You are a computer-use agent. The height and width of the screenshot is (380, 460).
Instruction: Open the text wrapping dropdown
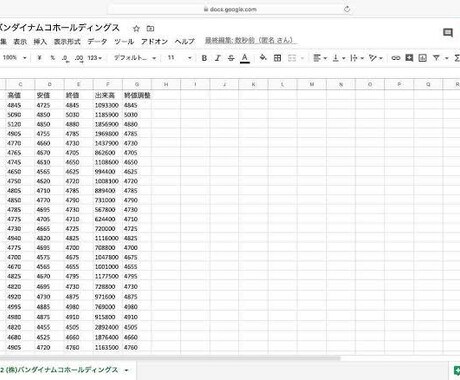357,58
